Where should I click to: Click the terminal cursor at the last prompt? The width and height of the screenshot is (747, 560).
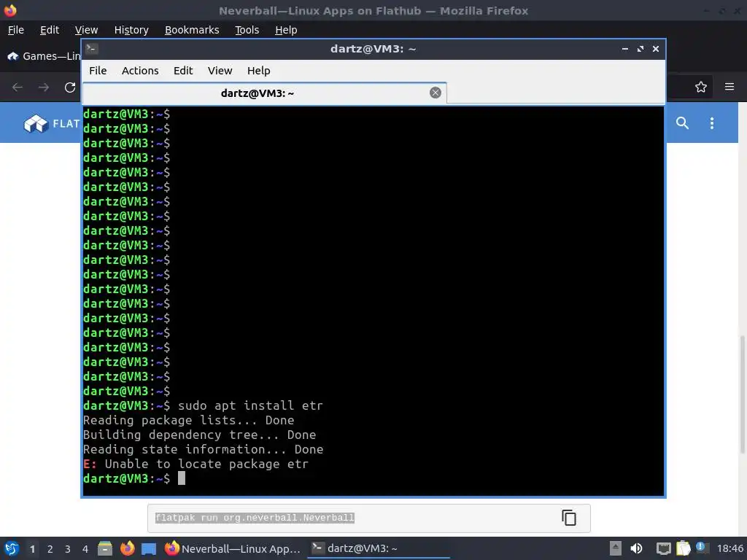pyautogui.click(x=182, y=478)
